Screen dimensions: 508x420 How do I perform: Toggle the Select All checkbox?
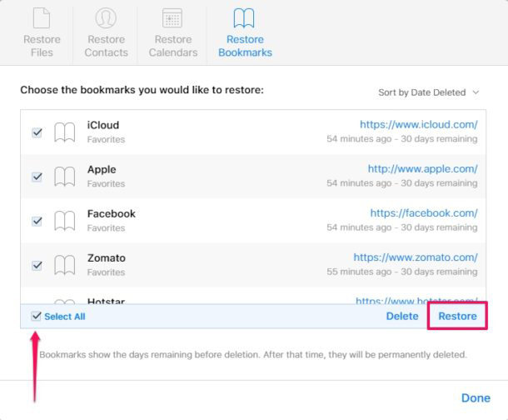[37, 316]
